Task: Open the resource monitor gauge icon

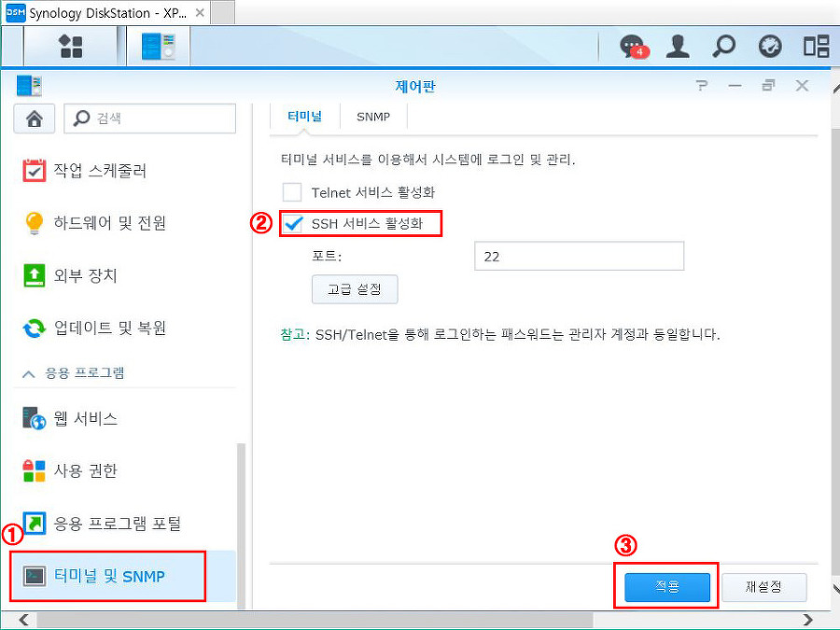Action: pos(770,47)
